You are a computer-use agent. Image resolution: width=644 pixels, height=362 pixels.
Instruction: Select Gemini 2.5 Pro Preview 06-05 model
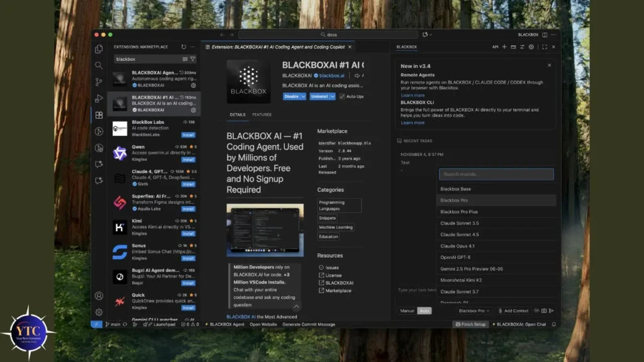click(496, 269)
